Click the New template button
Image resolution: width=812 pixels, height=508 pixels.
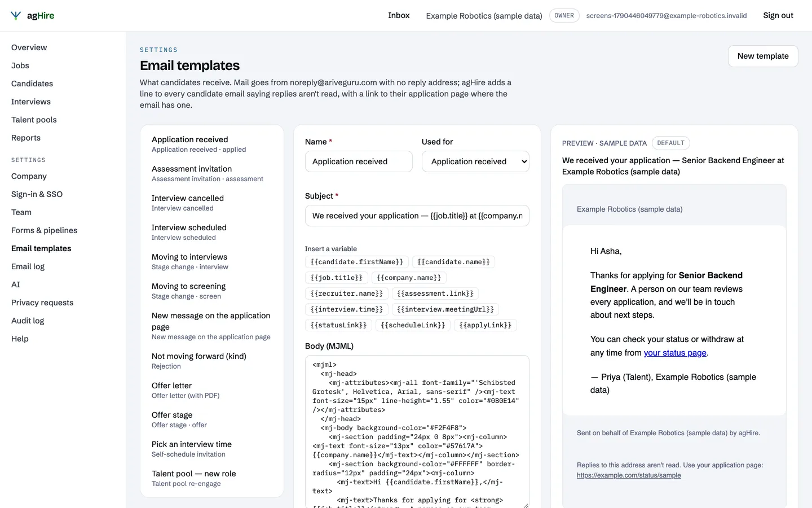pyautogui.click(x=763, y=56)
